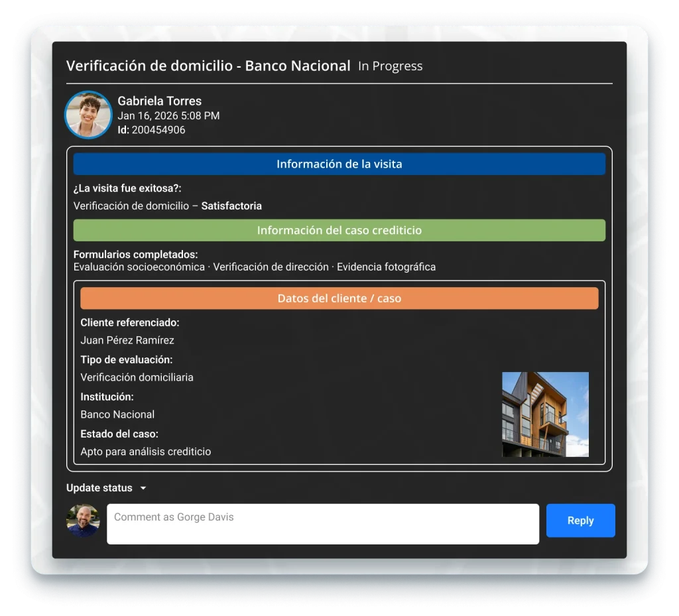Viewport: 679px width, 616px height.
Task: Click the Update status arrow caret
Action: coord(143,488)
